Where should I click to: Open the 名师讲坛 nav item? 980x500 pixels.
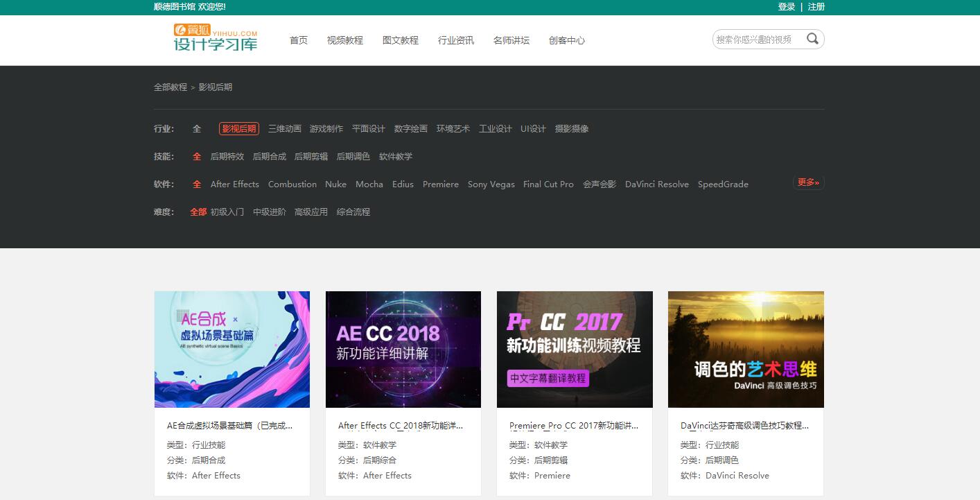pyautogui.click(x=511, y=40)
